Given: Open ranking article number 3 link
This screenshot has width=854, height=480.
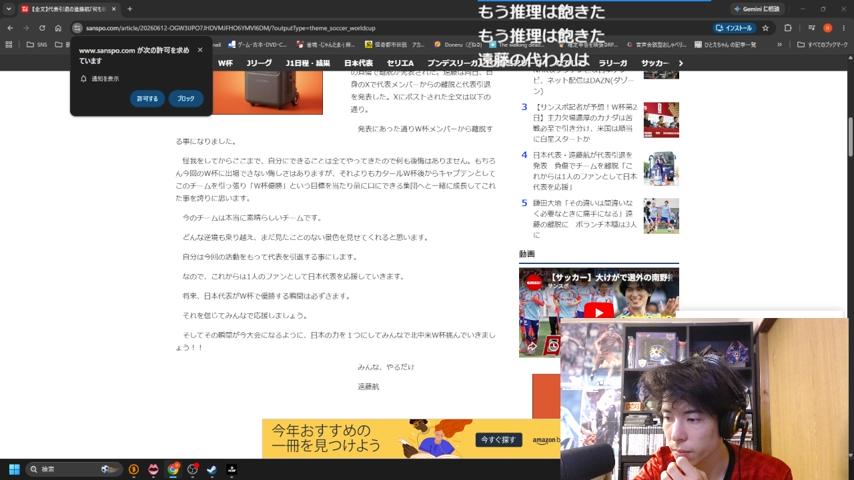Looking at the screenshot, I should 583,123.
